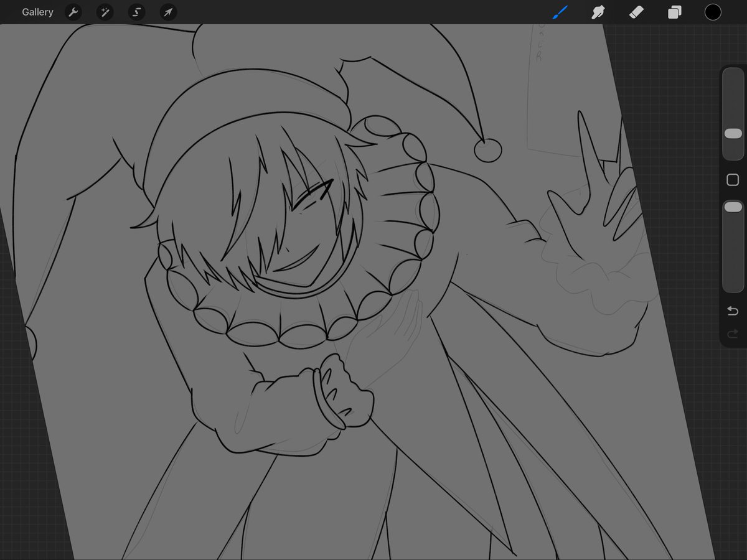Click the brush size slider handle

(733, 134)
